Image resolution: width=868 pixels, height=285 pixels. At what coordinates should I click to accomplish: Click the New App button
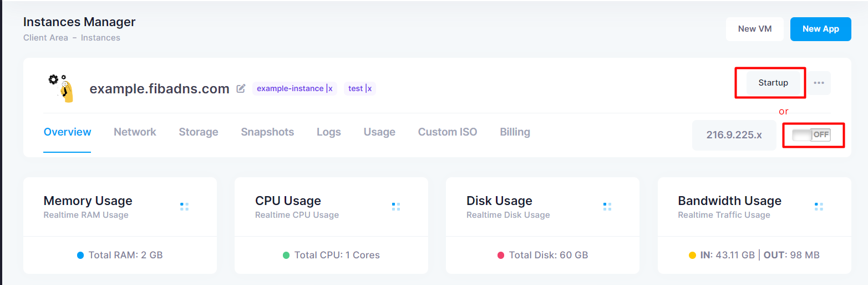[820, 29]
